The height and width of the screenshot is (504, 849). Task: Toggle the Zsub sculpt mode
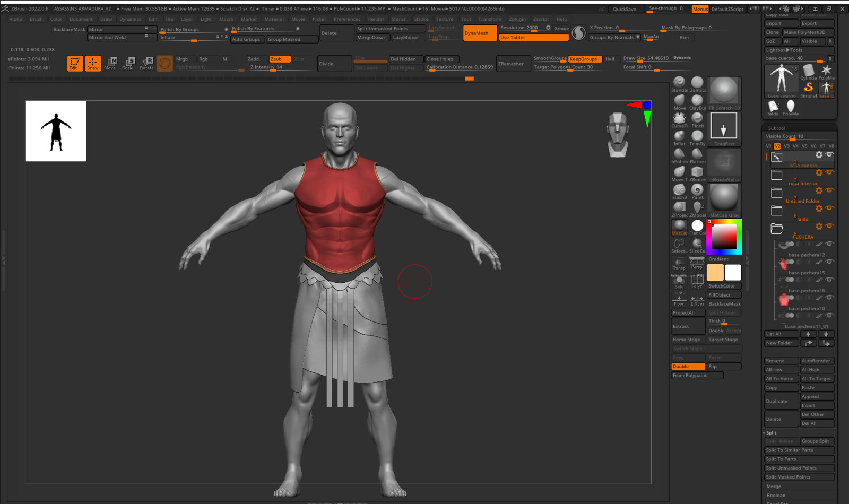(x=280, y=59)
